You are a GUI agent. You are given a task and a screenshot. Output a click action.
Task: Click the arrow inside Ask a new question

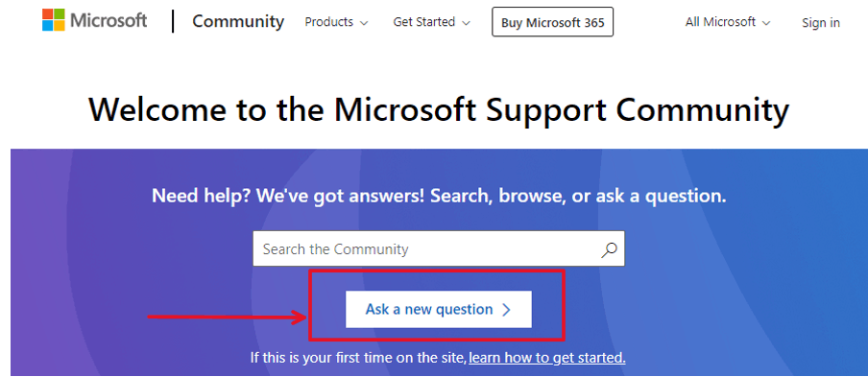pos(505,310)
